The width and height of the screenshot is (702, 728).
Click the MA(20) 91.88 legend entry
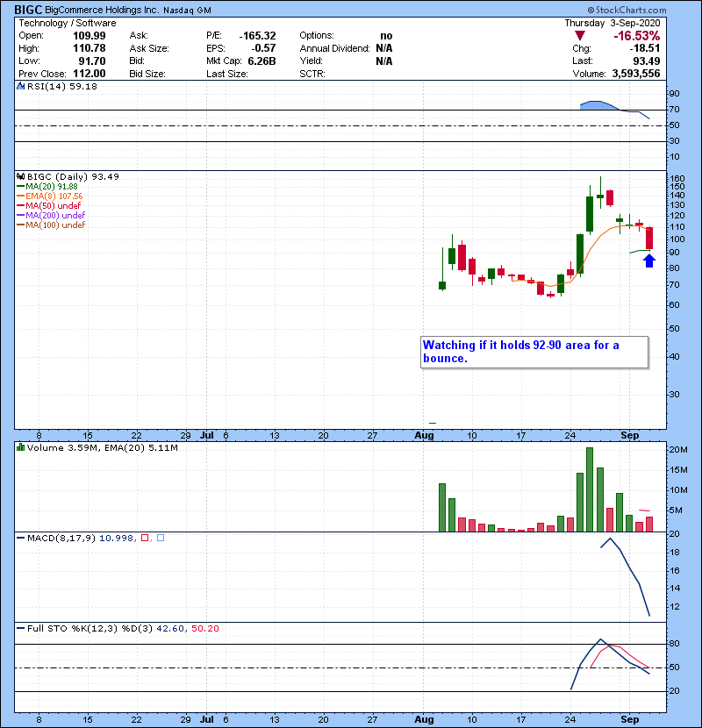coord(52,187)
